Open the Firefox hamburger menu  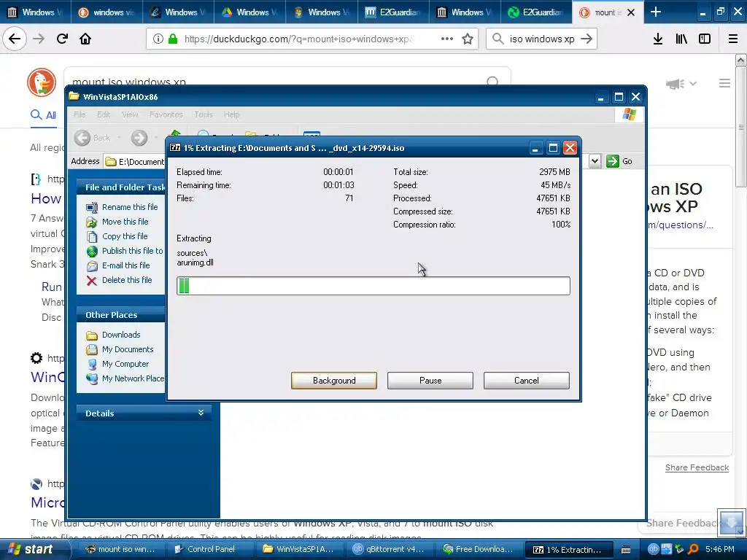pos(733,39)
